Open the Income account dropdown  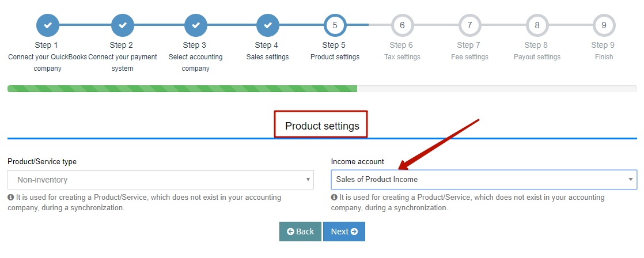pos(484,180)
